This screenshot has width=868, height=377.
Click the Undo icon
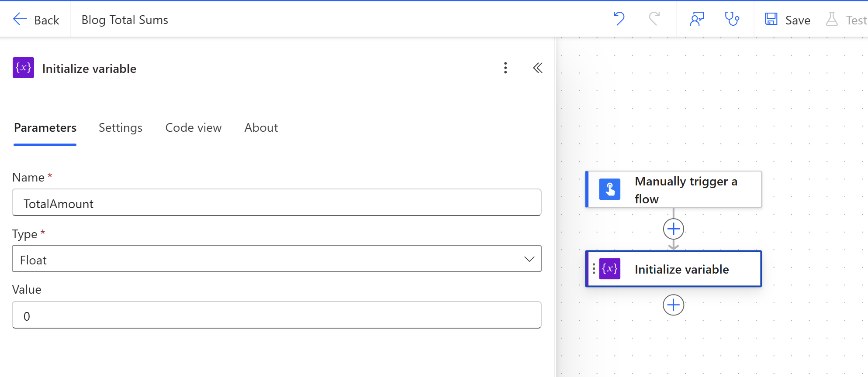tap(619, 19)
